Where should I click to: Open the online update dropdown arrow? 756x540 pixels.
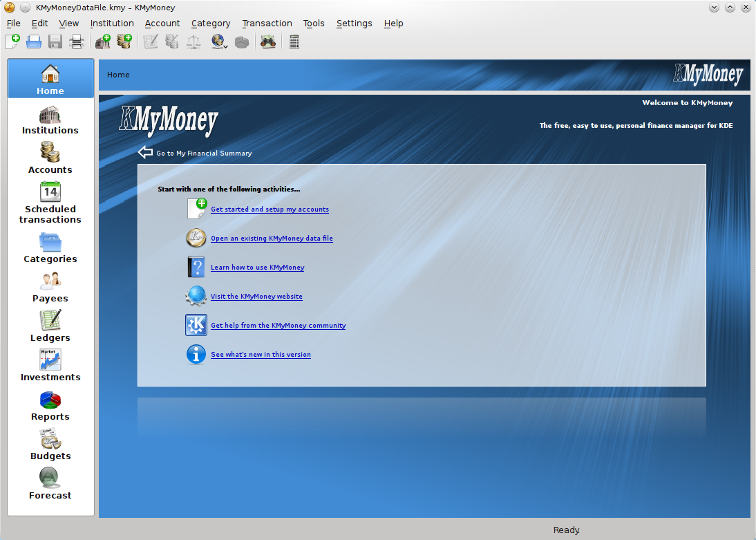click(225, 47)
